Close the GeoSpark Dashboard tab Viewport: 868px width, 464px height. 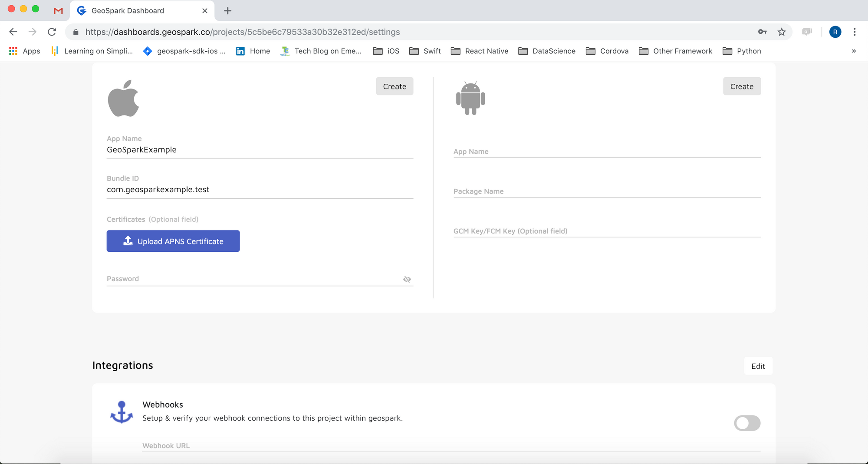tap(205, 11)
